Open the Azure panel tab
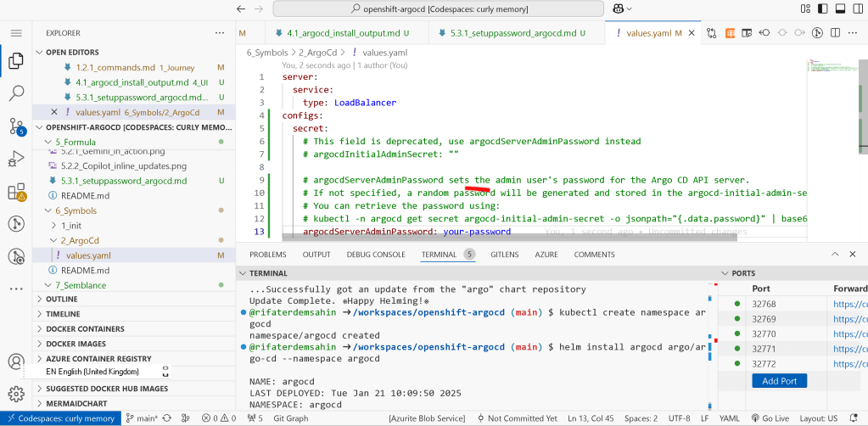The width and height of the screenshot is (868, 426). click(546, 255)
